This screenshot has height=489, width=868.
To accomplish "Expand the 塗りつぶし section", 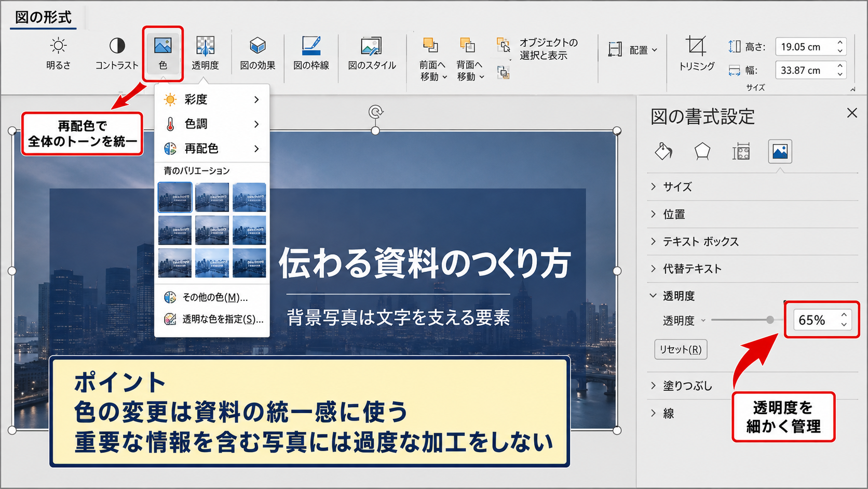I will pos(752,386).
